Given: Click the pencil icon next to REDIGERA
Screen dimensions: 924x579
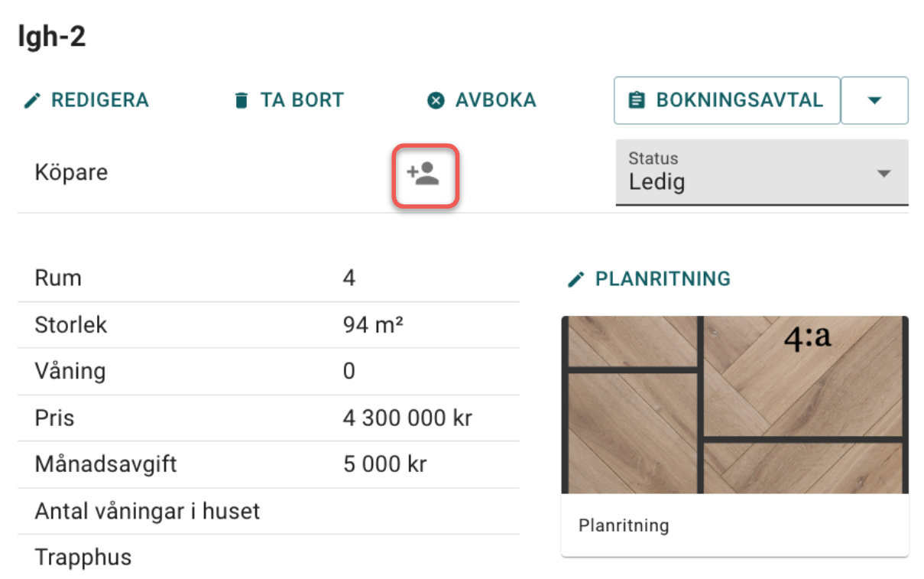Looking at the screenshot, I should (x=30, y=99).
